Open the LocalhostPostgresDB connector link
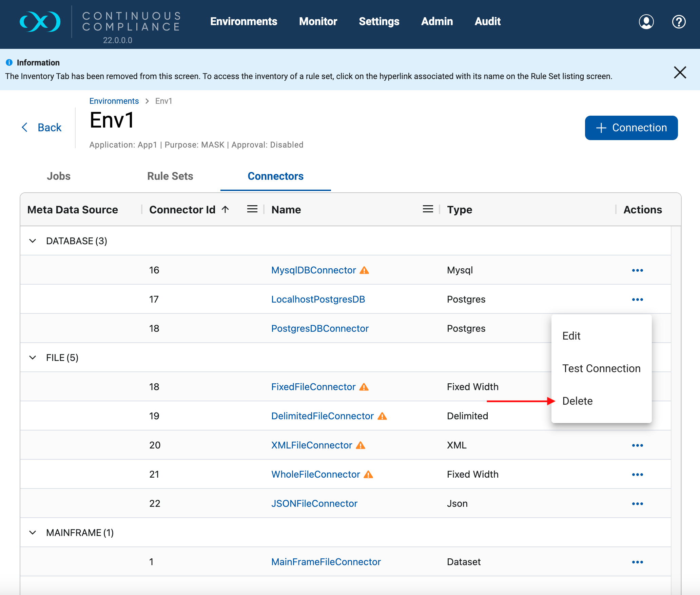Viewport: 700px width, 595px height. click(x=318, y=299)
